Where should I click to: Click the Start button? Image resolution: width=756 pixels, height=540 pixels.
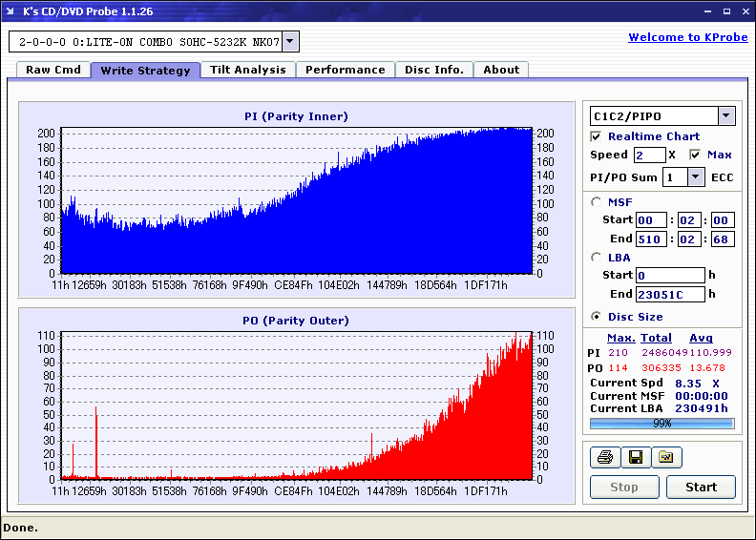click(701, 487)
